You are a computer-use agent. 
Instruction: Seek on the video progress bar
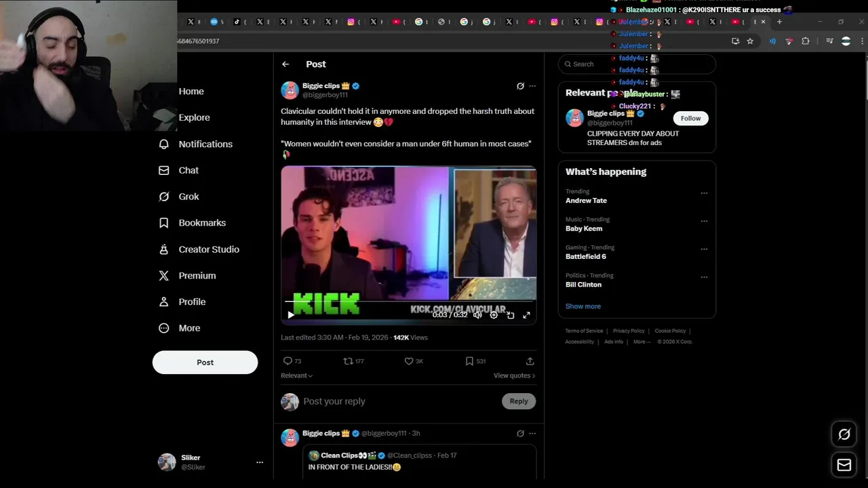409,302
